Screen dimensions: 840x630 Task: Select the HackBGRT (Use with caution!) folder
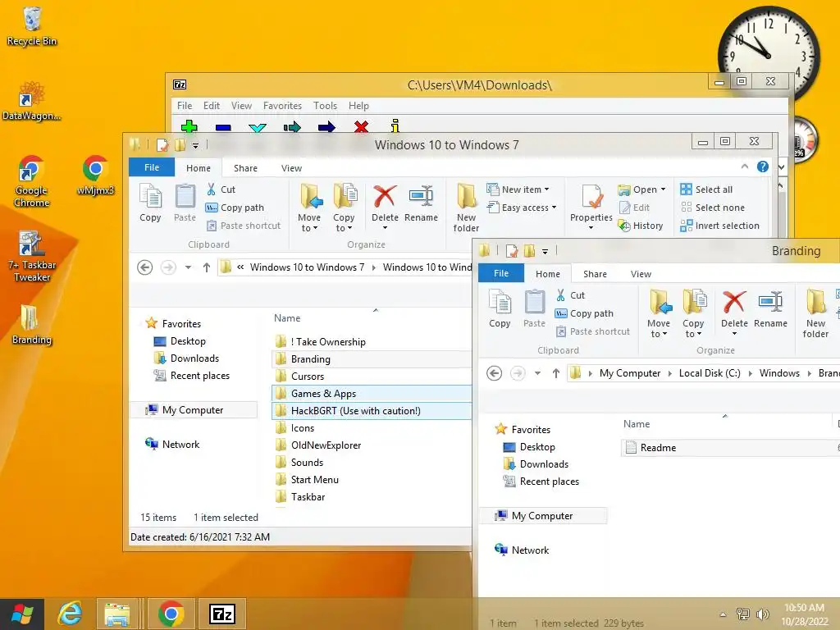[372, 411]
